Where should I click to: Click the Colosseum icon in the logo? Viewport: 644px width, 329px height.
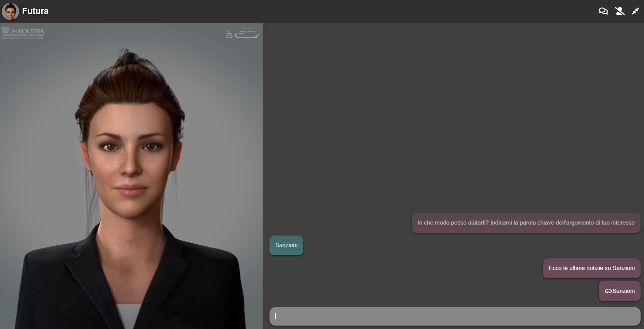229,34
